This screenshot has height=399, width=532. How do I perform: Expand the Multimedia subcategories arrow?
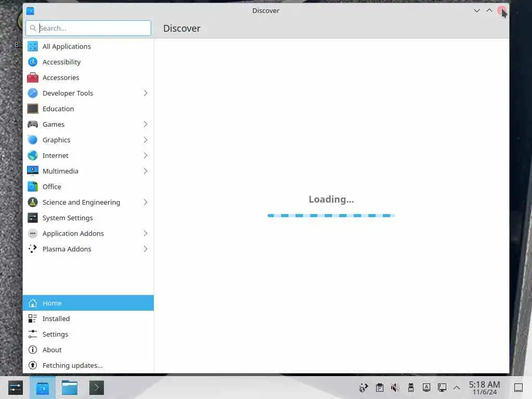[145, 171]
